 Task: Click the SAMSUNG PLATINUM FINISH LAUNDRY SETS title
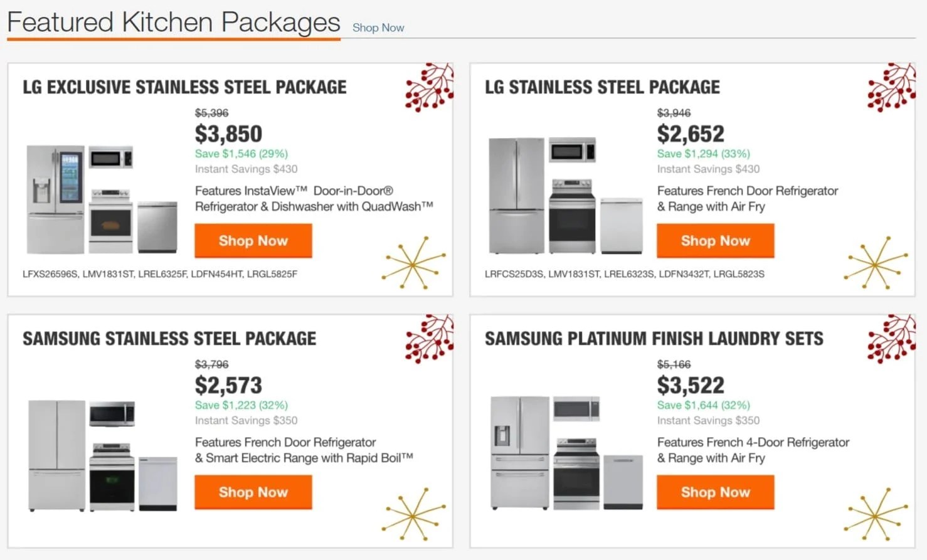click(654, 339)
